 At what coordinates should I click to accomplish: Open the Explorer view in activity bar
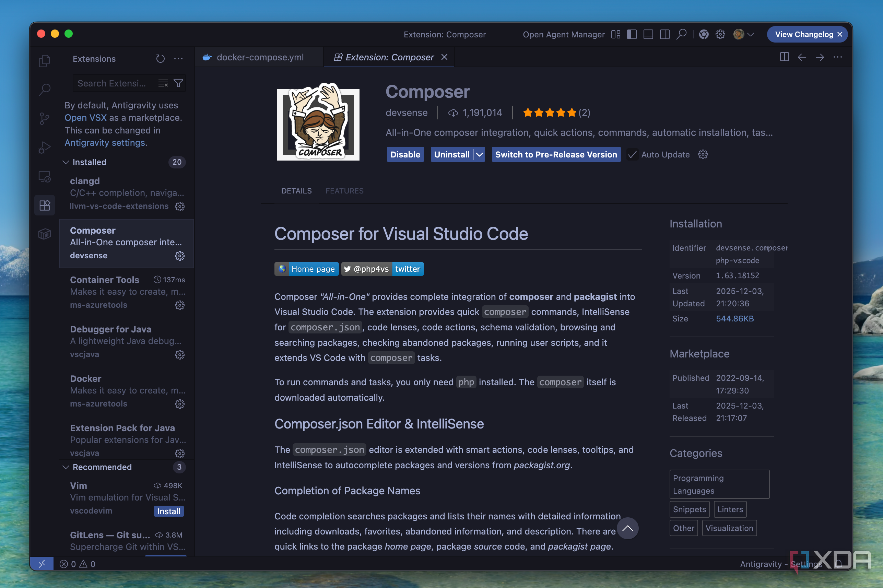[x=44, y=60]
